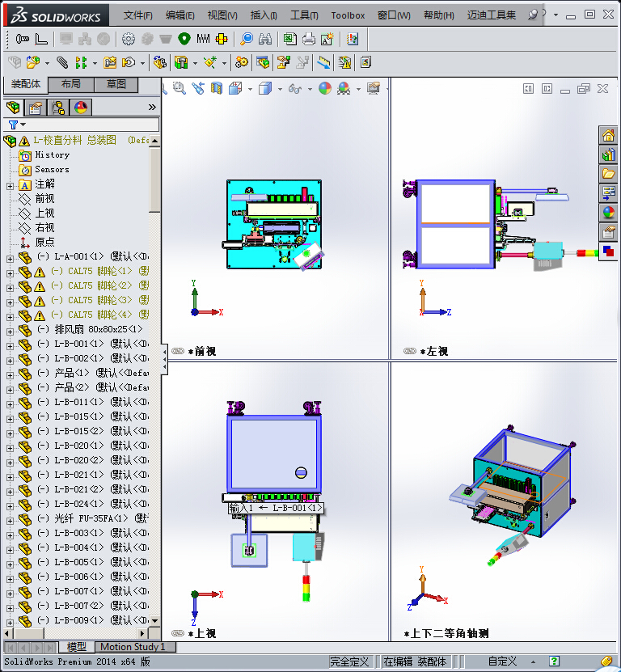Click the green location marker icon
The height and width of the screenshot is (672, 621).
pos(184,39)
